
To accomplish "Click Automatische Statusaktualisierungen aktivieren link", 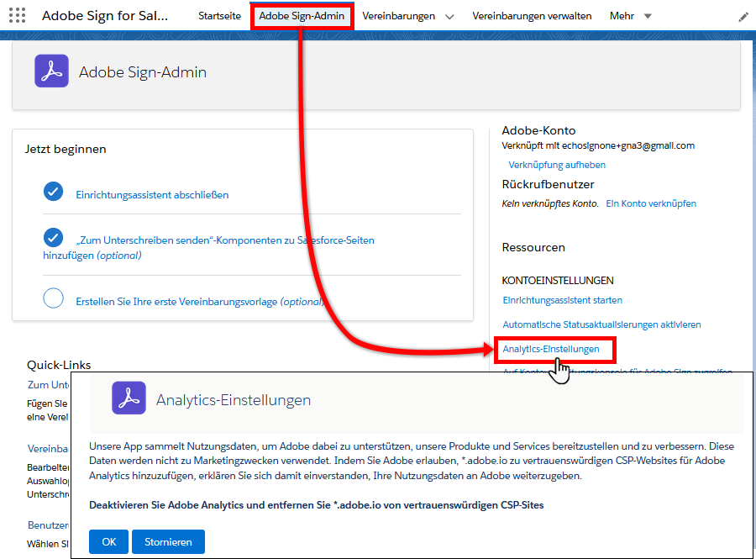I will [x=601, y=324].
